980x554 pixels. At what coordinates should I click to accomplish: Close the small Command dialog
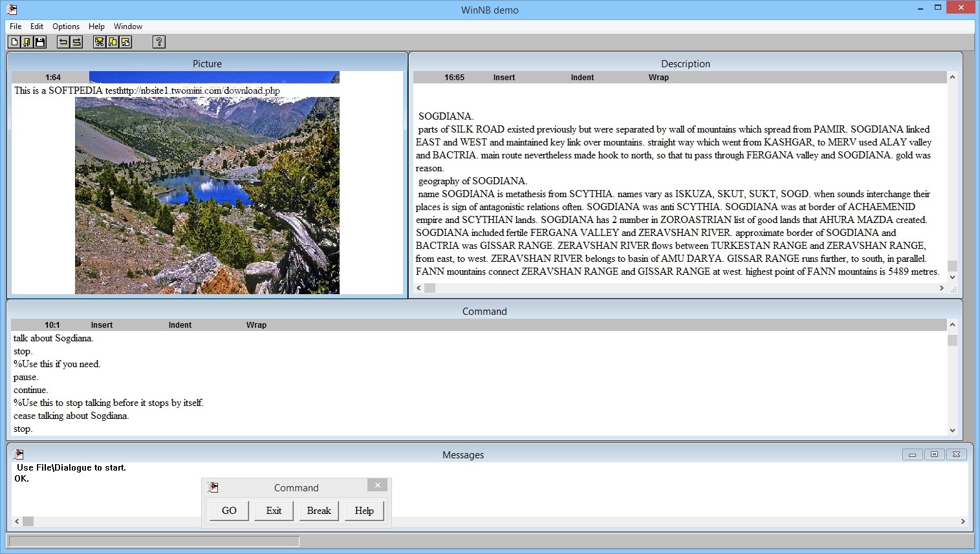[378, 485]
